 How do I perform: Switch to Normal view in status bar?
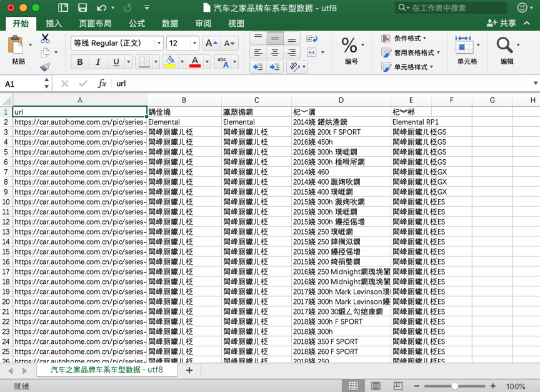click(353, 386)
